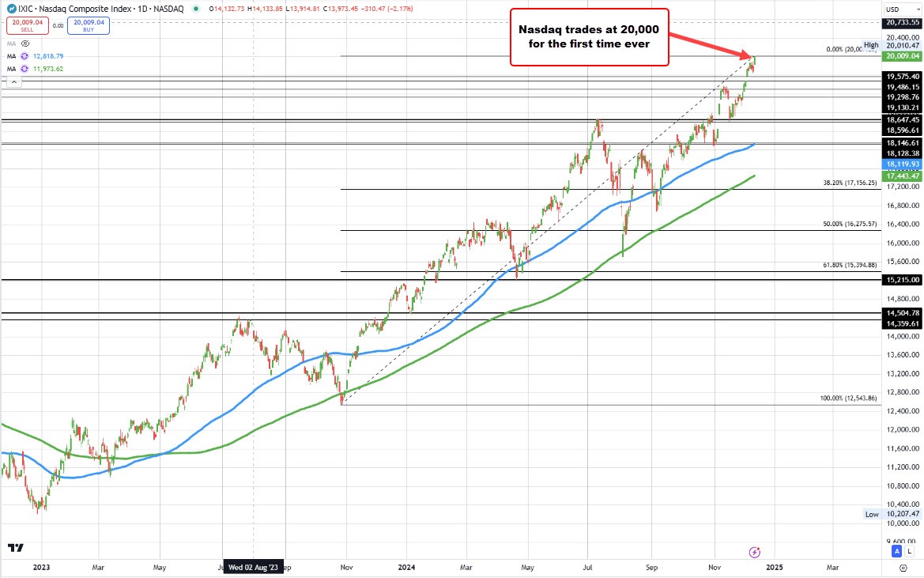This screenshot has width=924, height=578.
Task: Hide the MA indicator with the eye toggle
Action: pyautogui.click(x=25, y=43)
